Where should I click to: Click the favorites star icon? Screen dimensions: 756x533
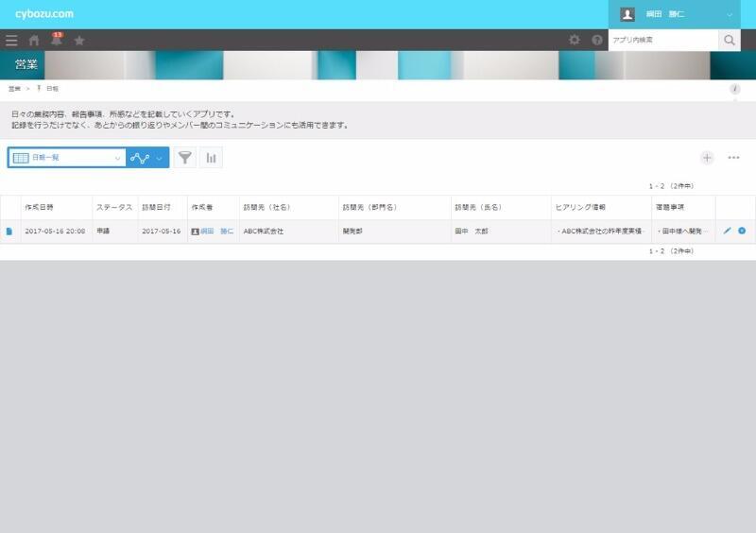point(79,41)
